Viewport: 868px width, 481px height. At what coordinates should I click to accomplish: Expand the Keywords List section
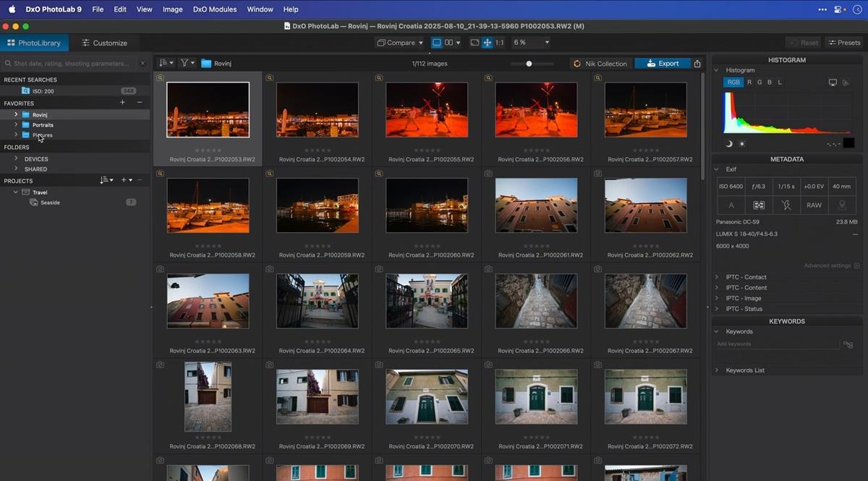[717, 370]
